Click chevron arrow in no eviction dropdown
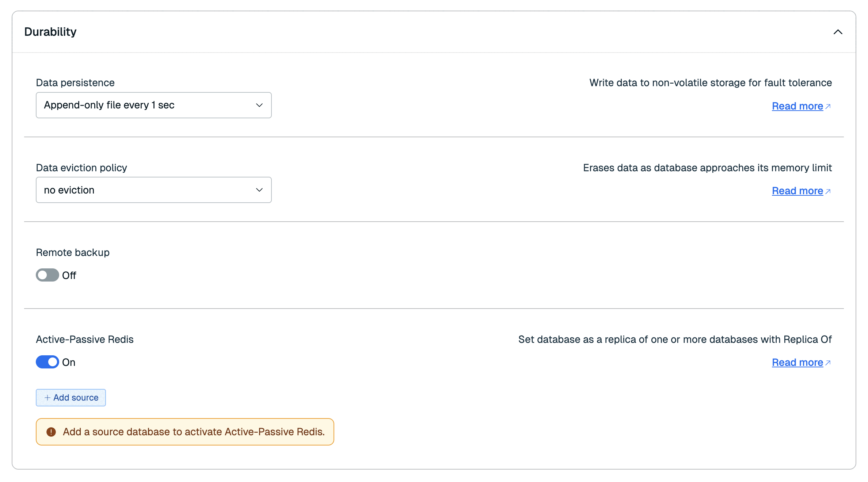This screenshot has height=482, width=868. point(259,190)
